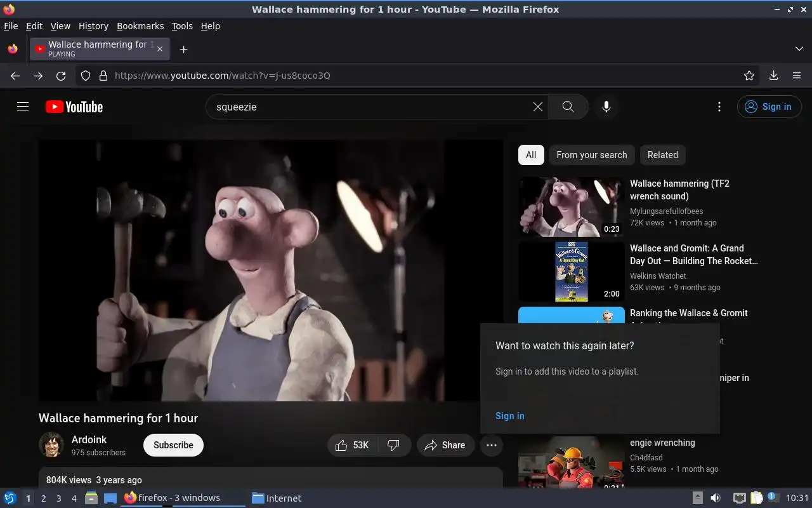Switch to workspace 2
Image resolution: width=812 pixels, height=508 pixels.
coord(43,498)
